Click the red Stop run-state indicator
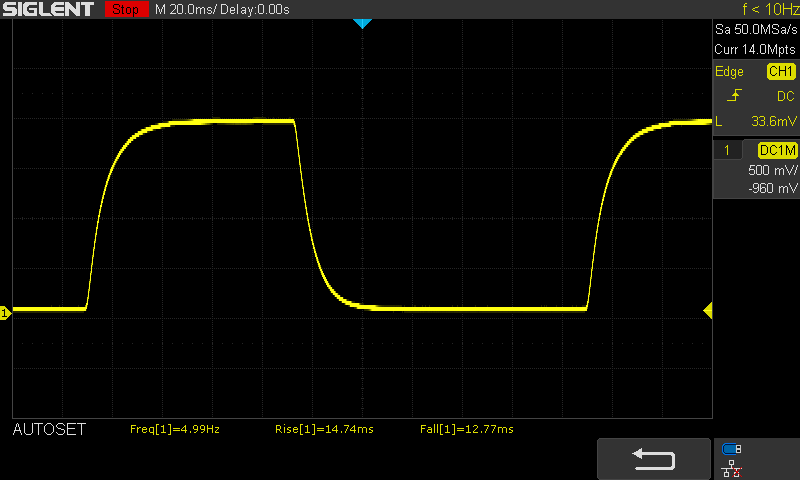The image size is (800, 480). (126, 9)
